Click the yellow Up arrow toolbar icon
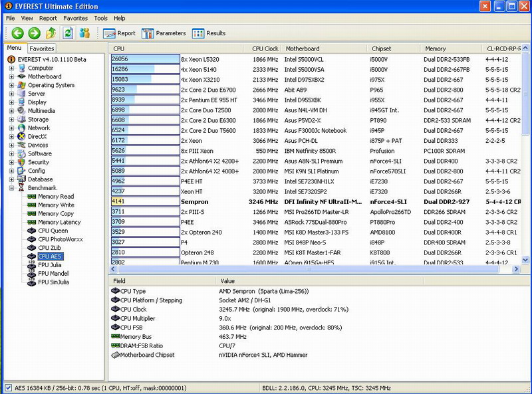Image resolution: width=532 pixels, height=394 pixels. 51,33
